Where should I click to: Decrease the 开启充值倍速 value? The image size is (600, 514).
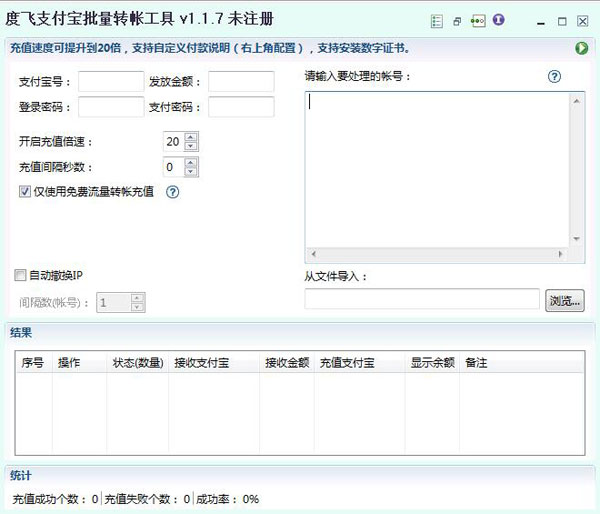191,146
